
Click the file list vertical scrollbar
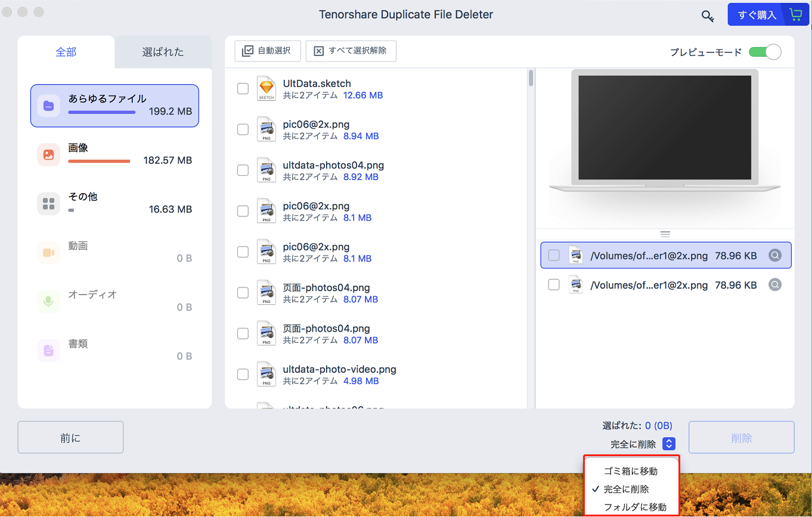pyautogui.click(x=531, y=78)
